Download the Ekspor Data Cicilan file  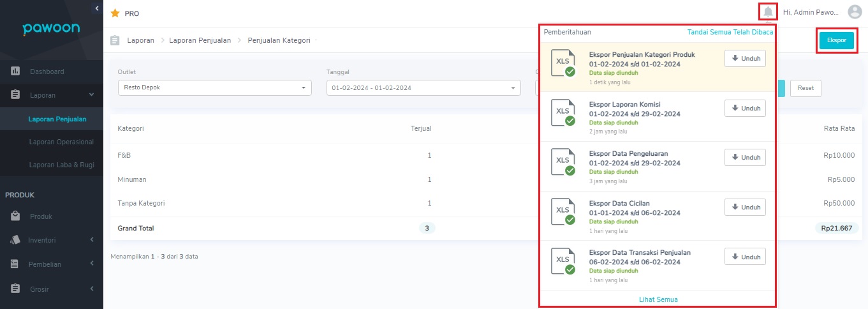[745, 207]
